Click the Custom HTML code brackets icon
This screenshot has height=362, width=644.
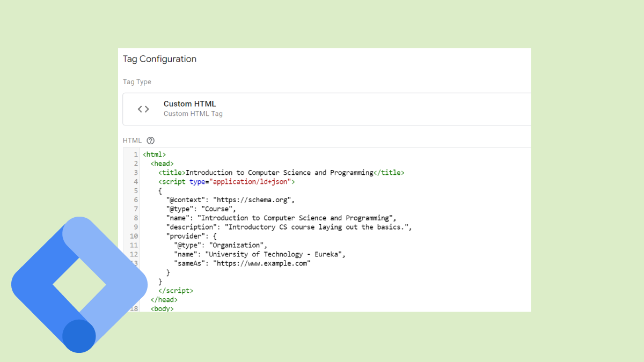click(143, 109)
